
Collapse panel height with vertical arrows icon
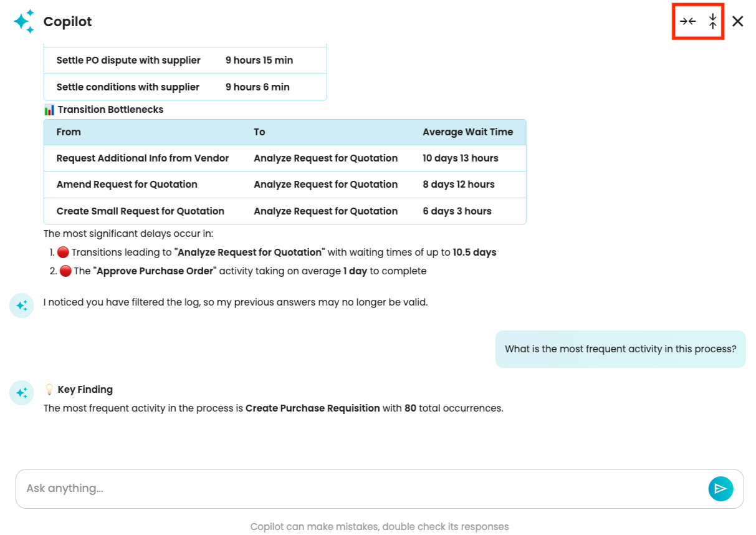[713, 22]
